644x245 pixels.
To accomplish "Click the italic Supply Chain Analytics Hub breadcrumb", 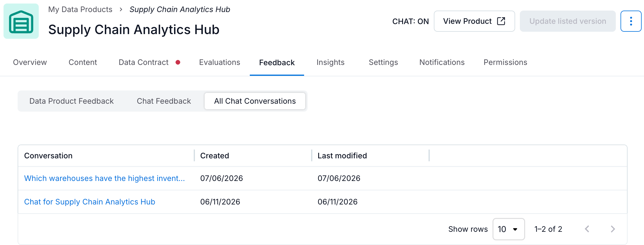I will (x=180, y=9).
